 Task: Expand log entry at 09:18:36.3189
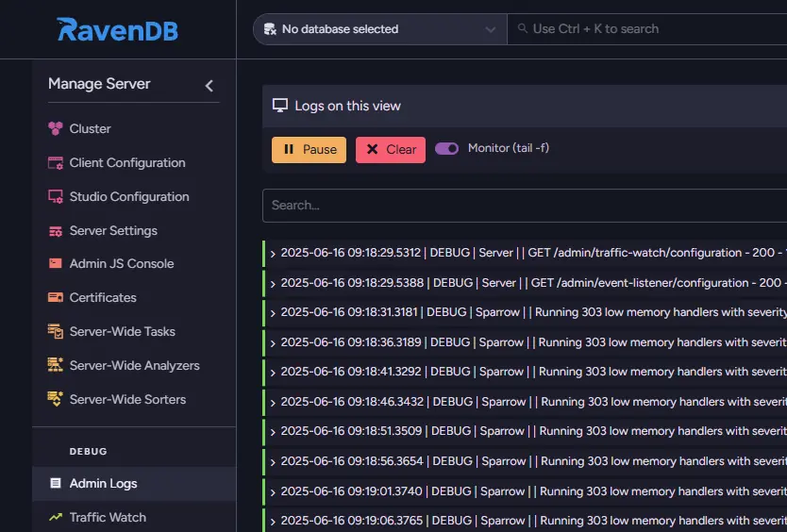coord(273,343)
